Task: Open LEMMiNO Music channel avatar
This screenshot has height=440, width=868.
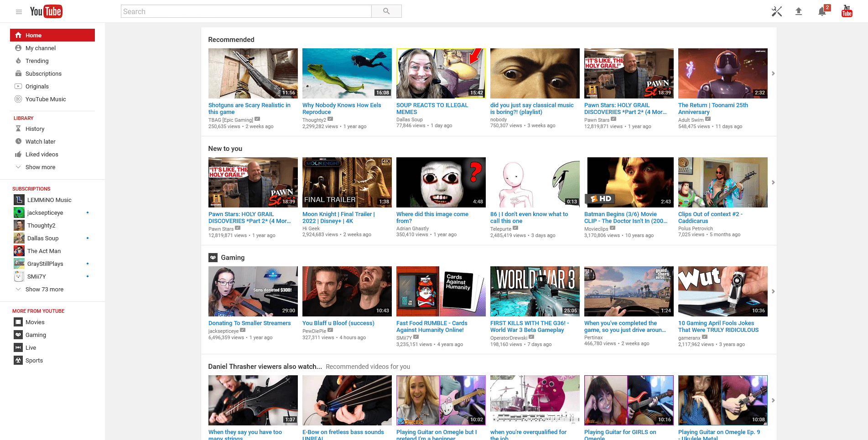Action: click(x=19, y=200)
